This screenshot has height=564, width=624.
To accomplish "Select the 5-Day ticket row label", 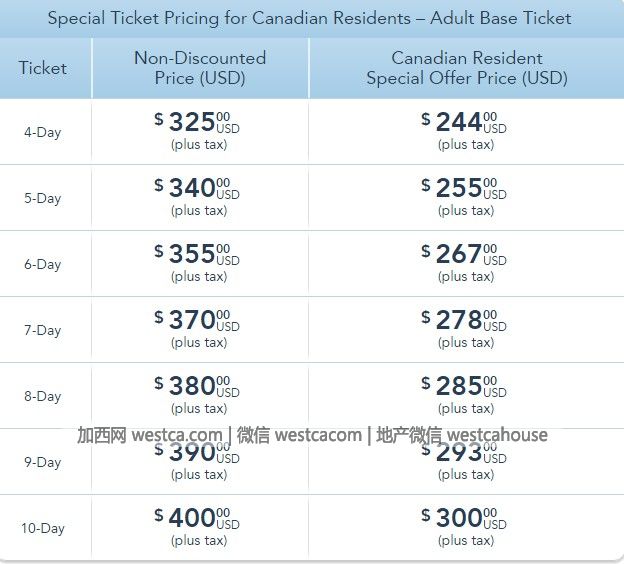I will click(x=43, y=198).
